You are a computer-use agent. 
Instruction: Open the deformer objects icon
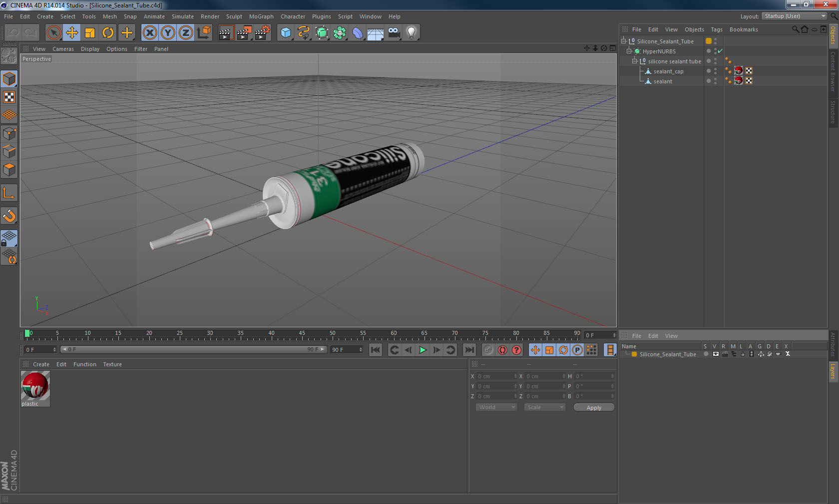358,33
